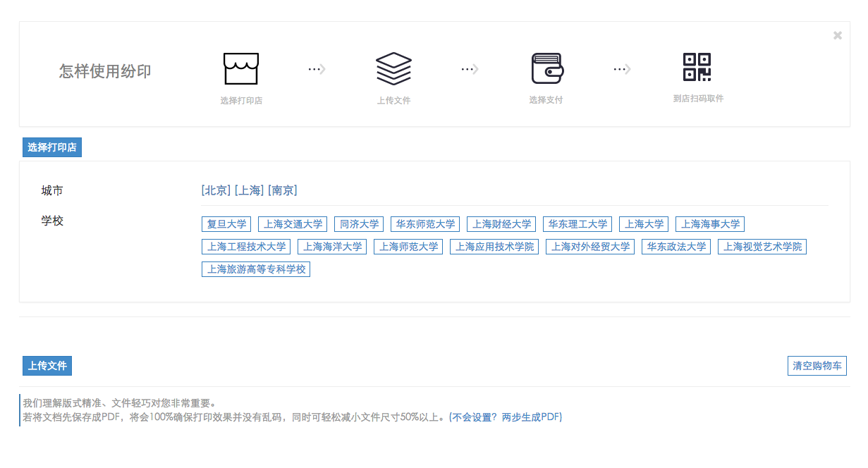Choose 上海海事大学 school
This screenshot has height=468, width=868.
710,224
